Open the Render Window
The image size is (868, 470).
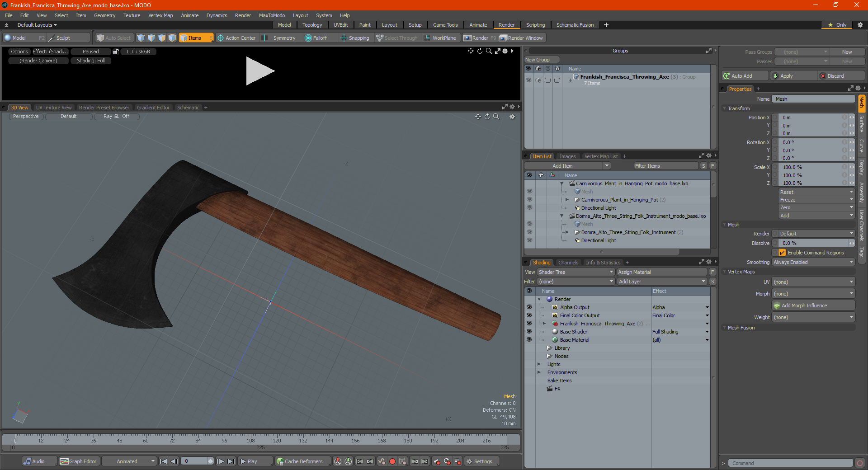pyautogui.click(x=521, y=38)
